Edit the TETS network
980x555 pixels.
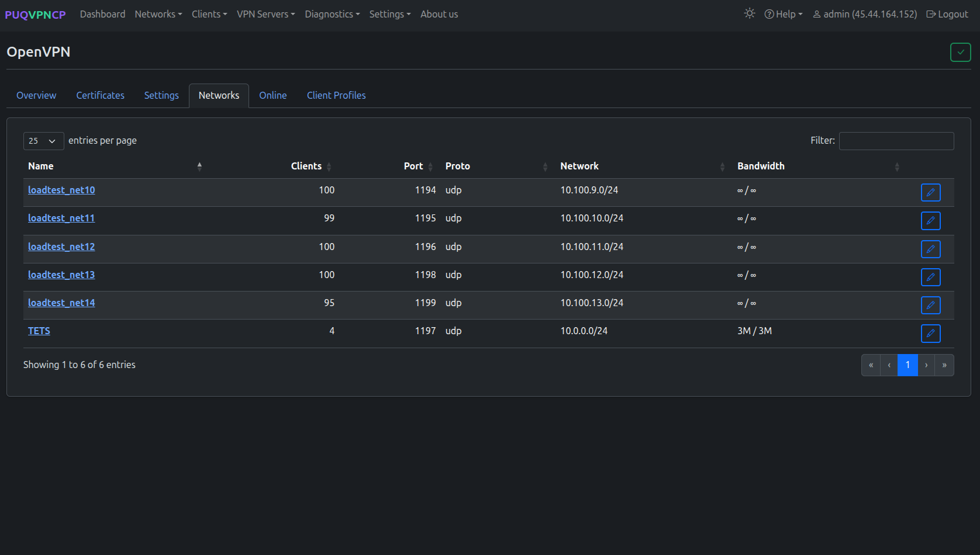coord(930,334)
